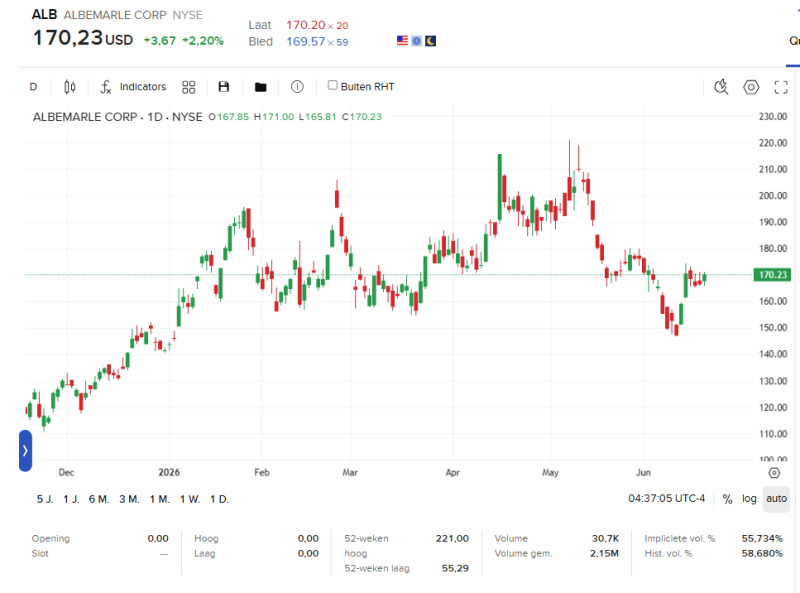Click the Impliciete vol. value 55,734%

tap(762, 538)
